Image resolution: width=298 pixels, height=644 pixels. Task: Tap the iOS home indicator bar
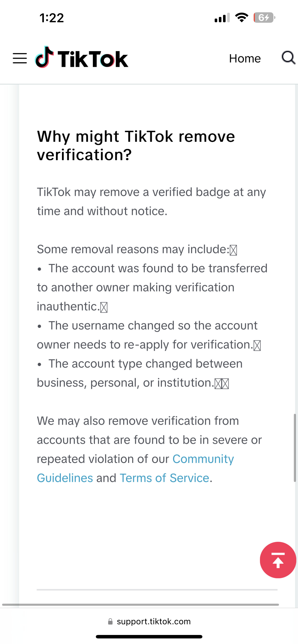point(149,637)
